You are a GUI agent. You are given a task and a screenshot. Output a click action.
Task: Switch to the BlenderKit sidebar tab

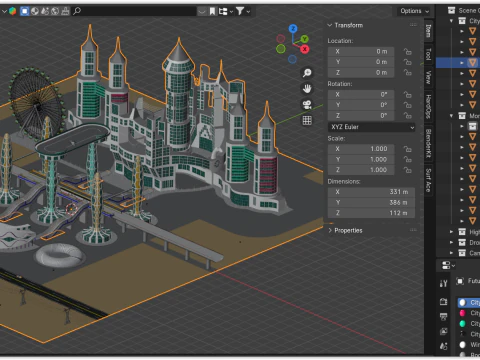tap(428, 143)
